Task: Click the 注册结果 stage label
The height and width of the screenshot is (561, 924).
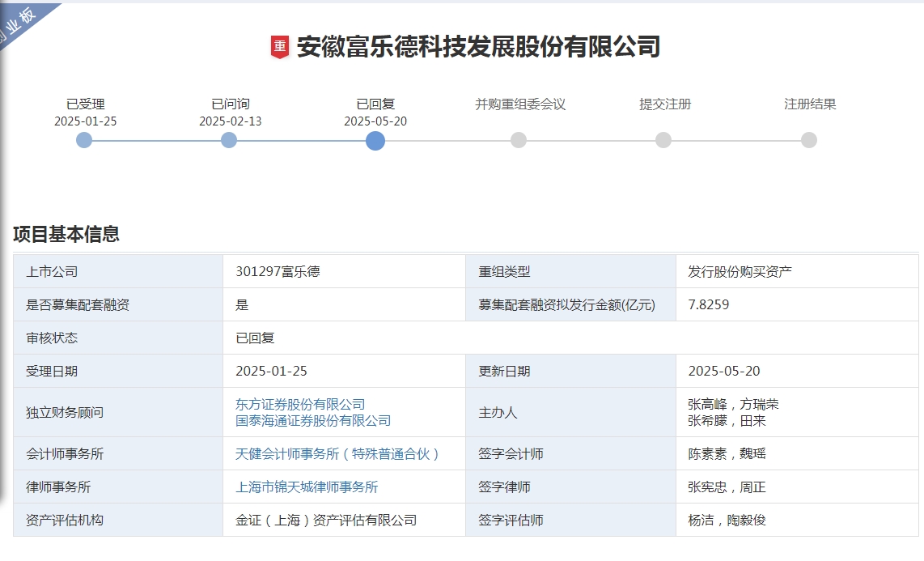Action: [810, 104]
